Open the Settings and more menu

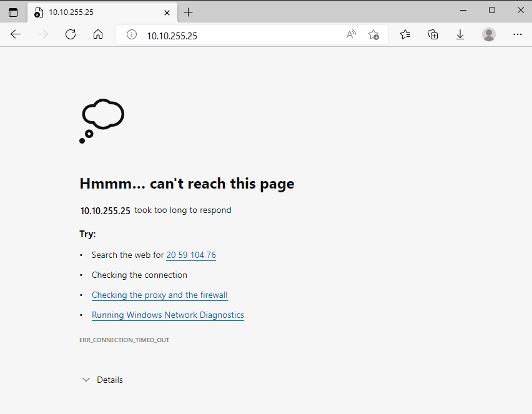[518, 34]
